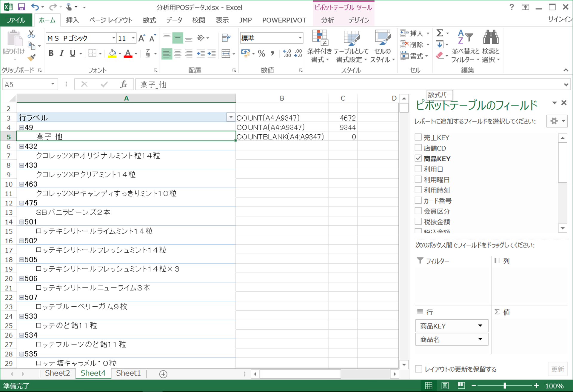Open the 商品名 row field dropdown
Viewport: 573px width, 392px height.
point(480,339)
